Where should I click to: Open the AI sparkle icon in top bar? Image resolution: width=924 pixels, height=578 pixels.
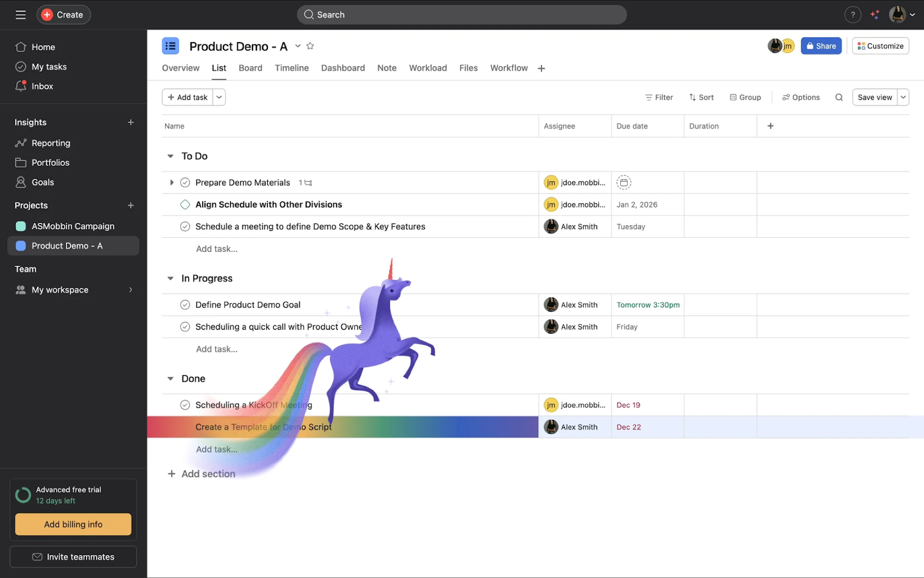(875, 15)
